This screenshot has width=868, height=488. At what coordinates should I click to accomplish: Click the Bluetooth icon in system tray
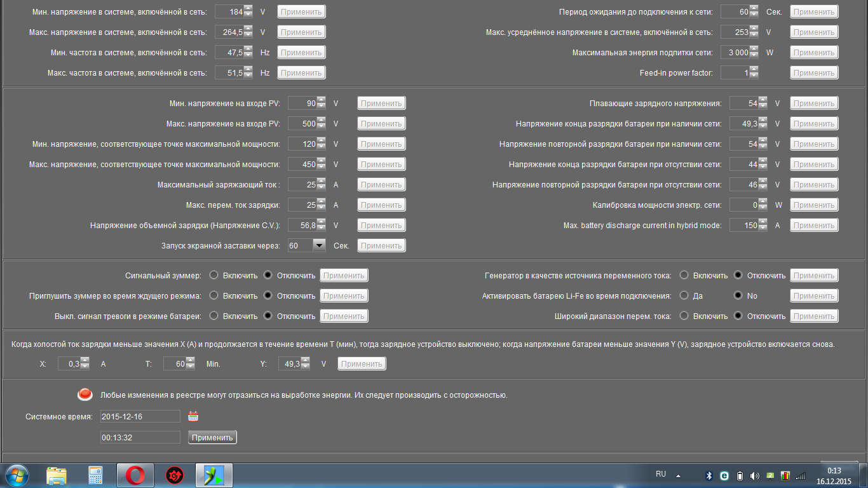(x=709, y=475)
